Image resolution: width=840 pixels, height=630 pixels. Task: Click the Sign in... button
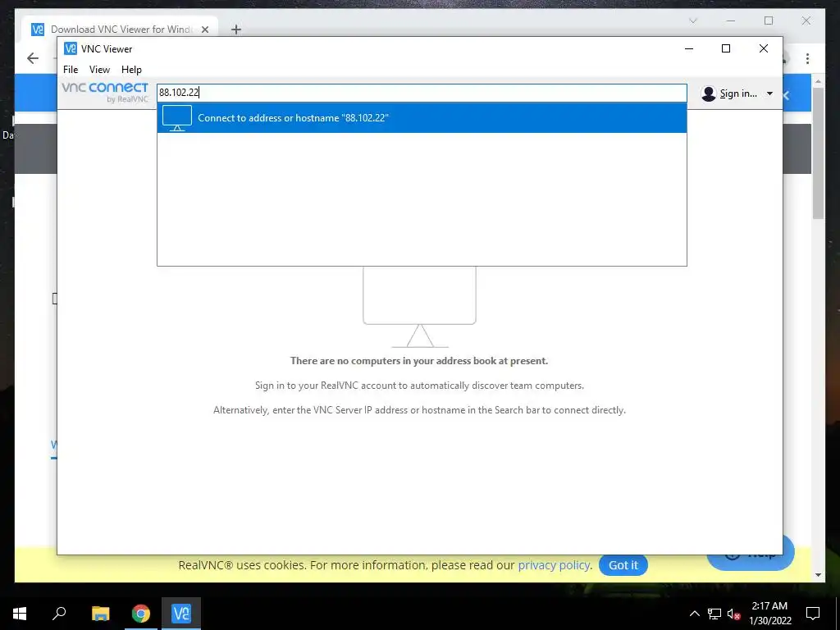(x=737, y=94)
